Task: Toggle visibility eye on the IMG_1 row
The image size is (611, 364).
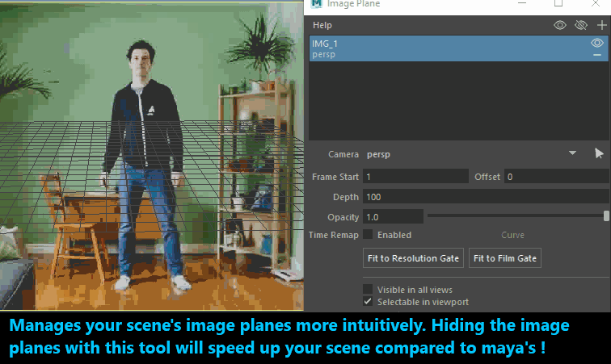Action: [598, 44]
